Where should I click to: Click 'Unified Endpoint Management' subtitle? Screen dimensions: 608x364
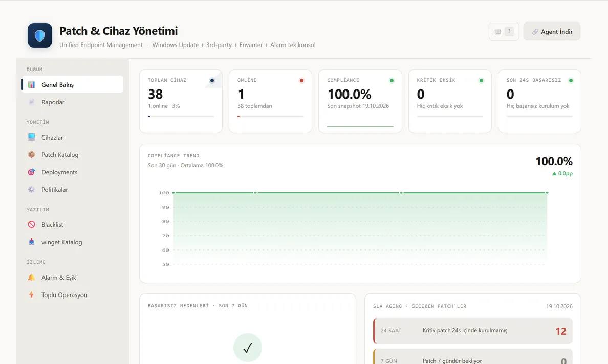click(x=101, y=45)
